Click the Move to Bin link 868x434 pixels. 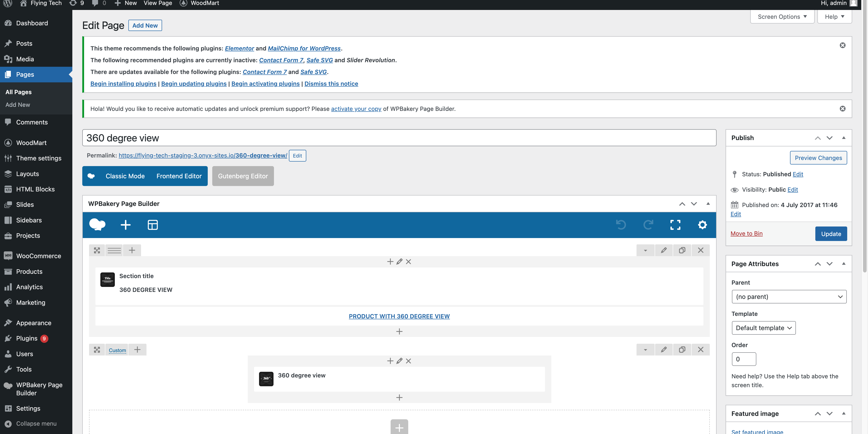tap(746, 234)
